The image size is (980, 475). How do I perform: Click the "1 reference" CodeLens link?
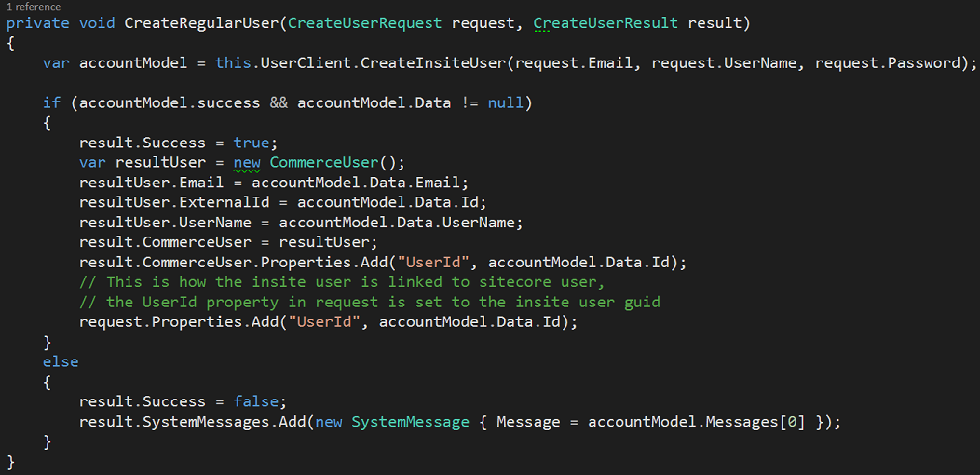pos(34,7)
